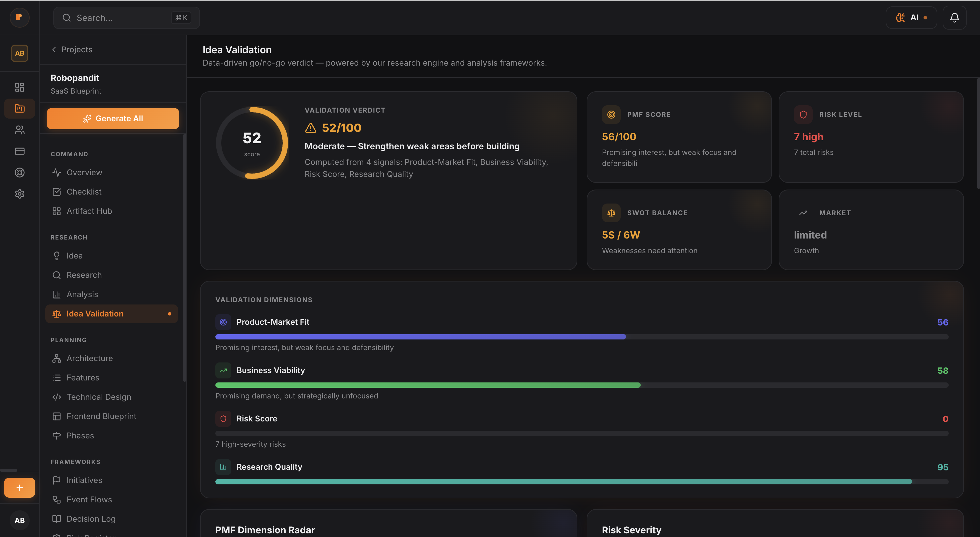This screenshot has height=537, width=980.
Task: Click the AB workspace avatar at top
Action: [x=19, y=53]
